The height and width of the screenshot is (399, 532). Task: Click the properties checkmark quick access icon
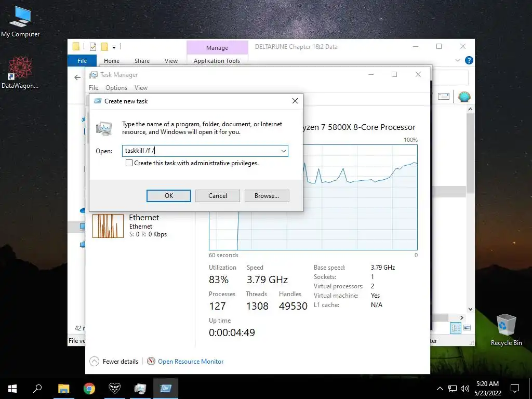(x=93, y=47)
